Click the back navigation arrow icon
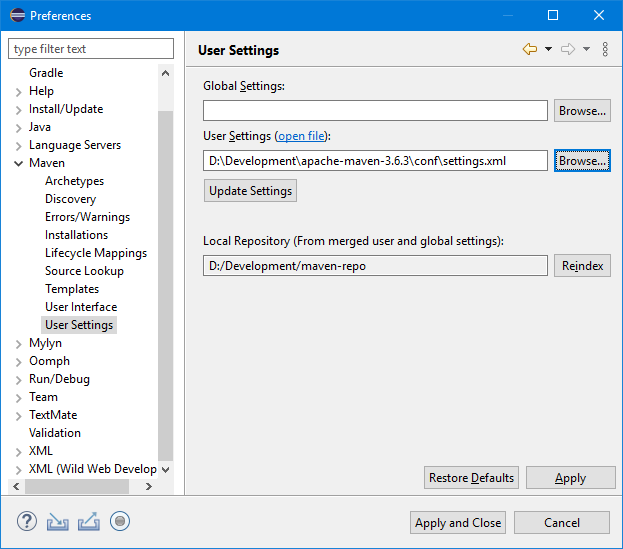Viewport: 623px width, 549px height. click(530, 49)
